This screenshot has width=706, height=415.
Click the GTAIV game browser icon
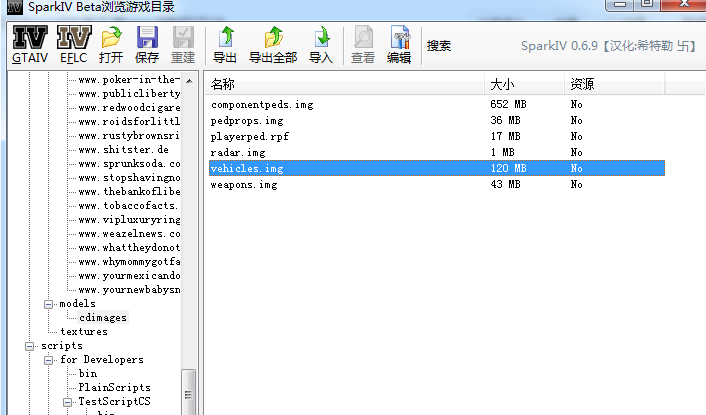29,46
